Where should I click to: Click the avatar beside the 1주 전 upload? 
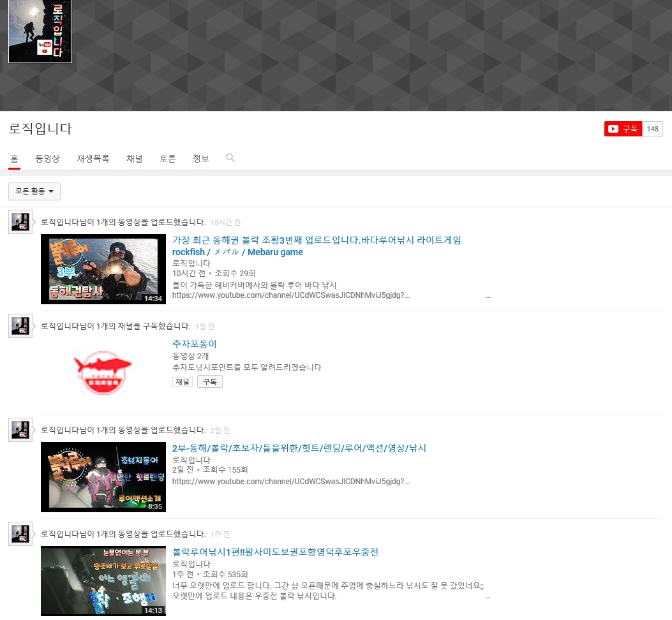pos(20,534)
